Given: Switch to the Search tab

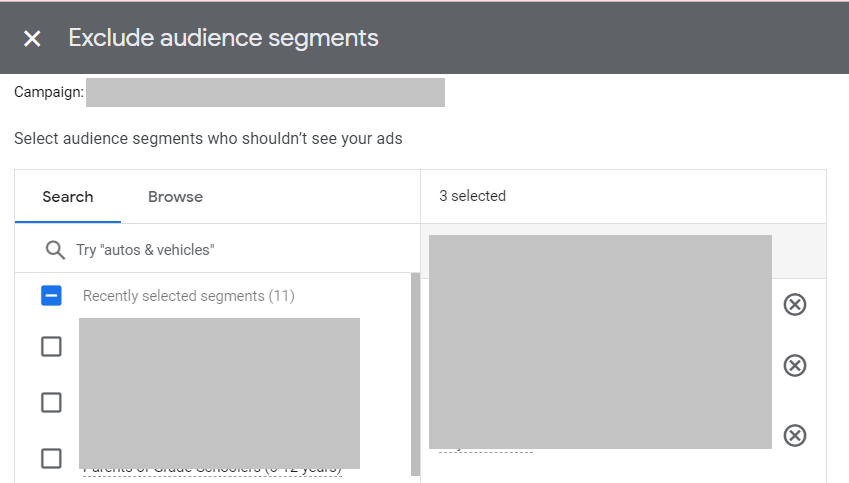Looking at the screenshot, I should click(x=68, y=197).
